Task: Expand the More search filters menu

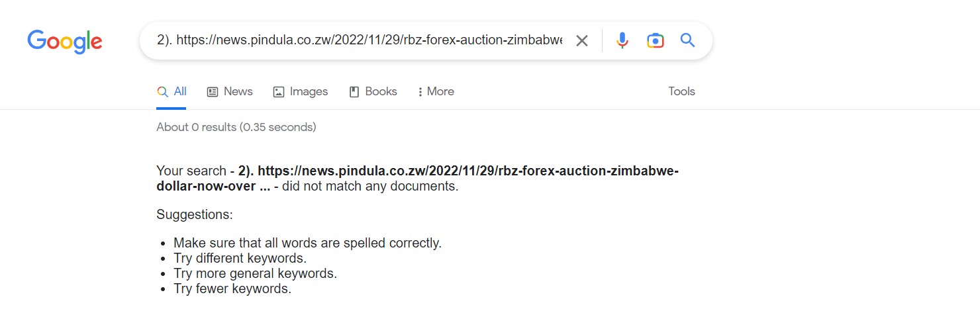Action: pyautogui.click(x=436, y=92)
